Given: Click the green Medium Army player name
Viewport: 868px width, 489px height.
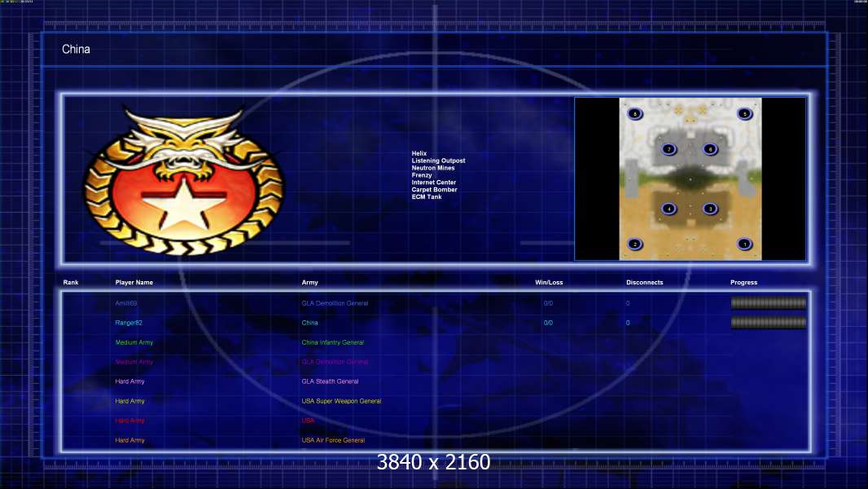Looking at the screenshot, I should point(134,342).
